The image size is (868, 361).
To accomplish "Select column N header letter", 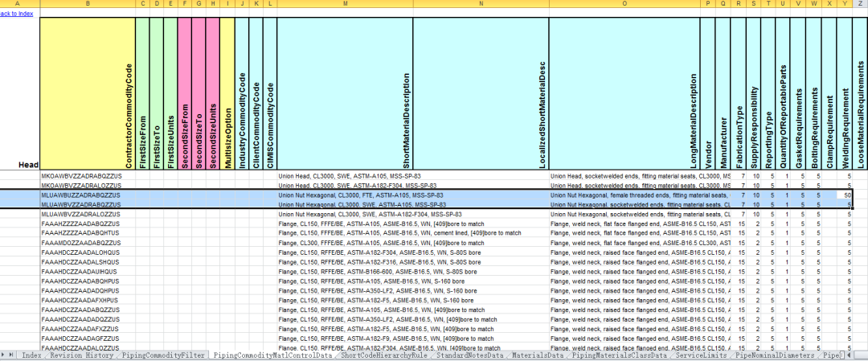I will click(x=481, y=4).
